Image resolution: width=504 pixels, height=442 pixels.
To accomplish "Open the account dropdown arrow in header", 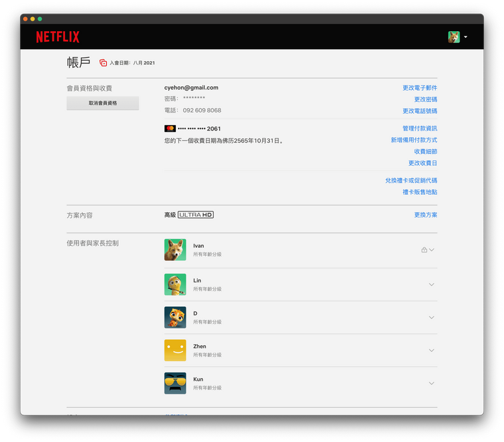I will 466,37.
